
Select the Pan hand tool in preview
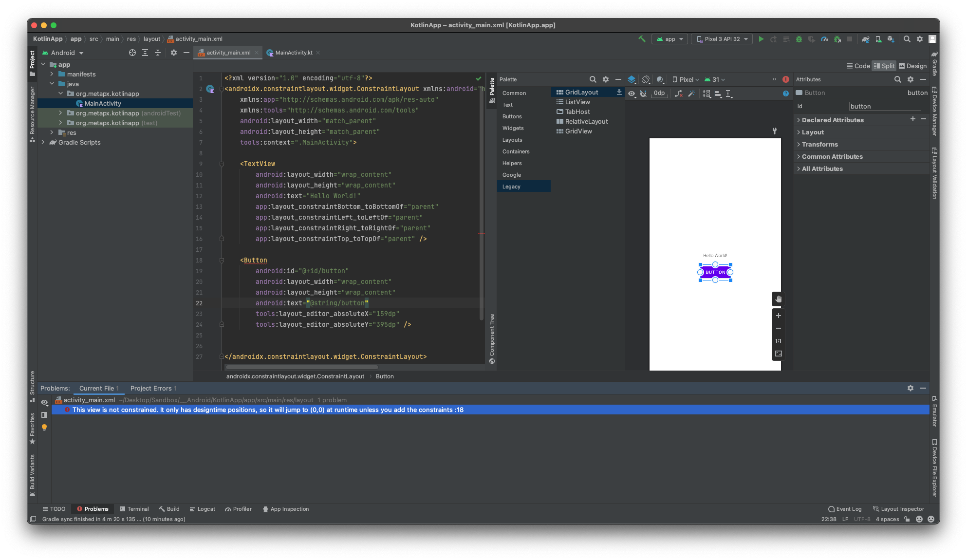point(779,299)
